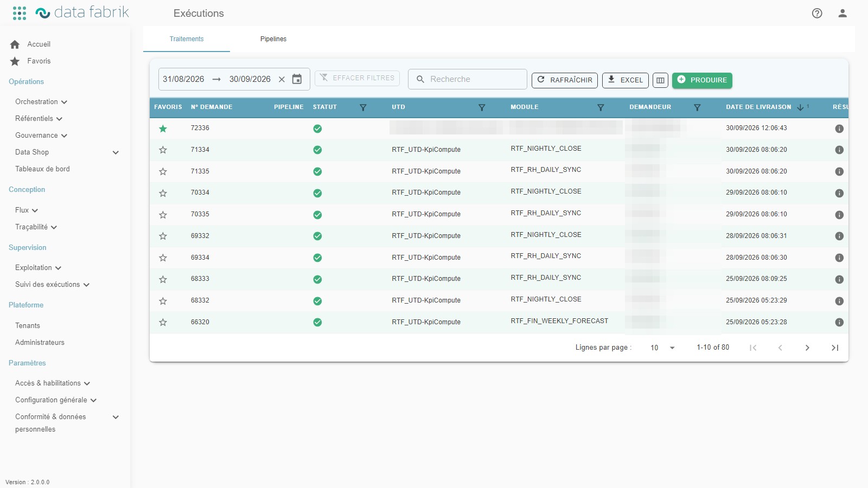This screenshot has width=868, height=488.
Task: Switch to the Pipelines tab
Action: tap(273, 39)
